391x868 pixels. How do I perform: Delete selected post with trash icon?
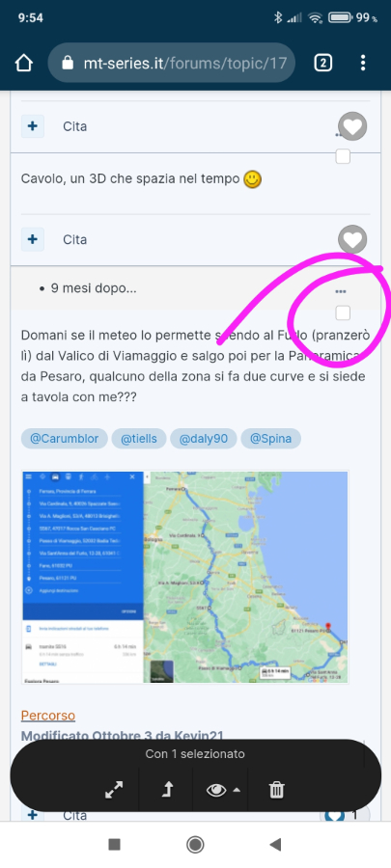[x=276, y=790]
